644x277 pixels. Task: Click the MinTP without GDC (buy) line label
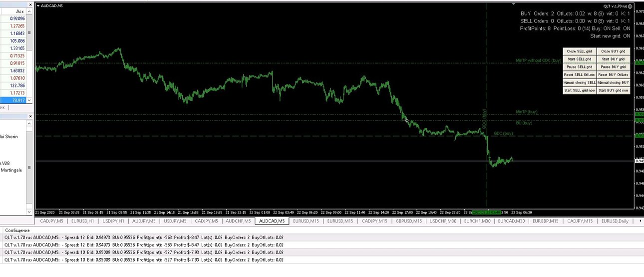[x=538, y=60]
